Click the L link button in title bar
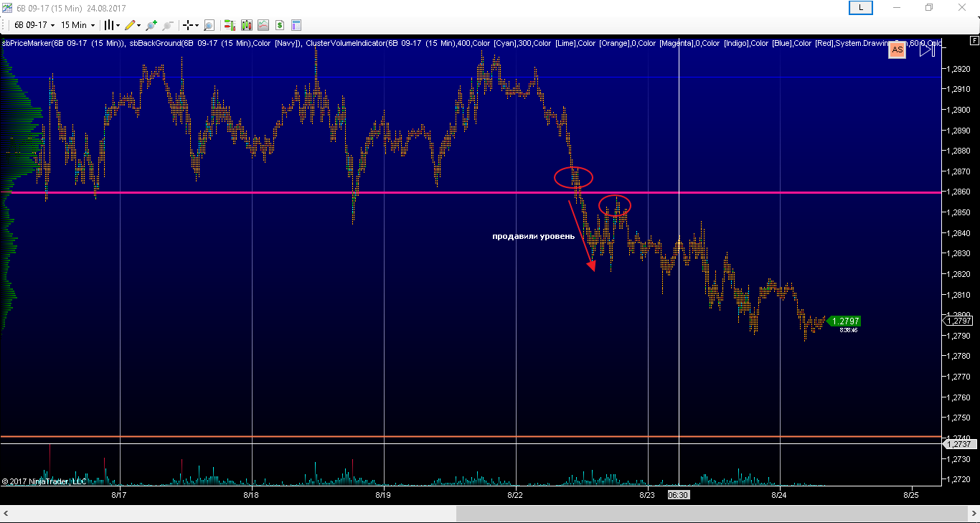 click(x=860, y=7)
